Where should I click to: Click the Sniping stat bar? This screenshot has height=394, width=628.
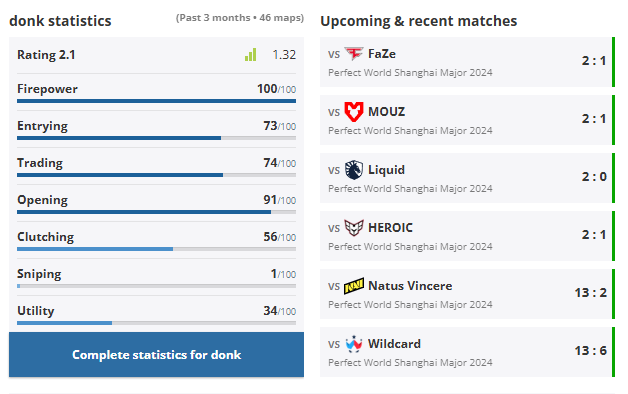[x=156, y=286]
